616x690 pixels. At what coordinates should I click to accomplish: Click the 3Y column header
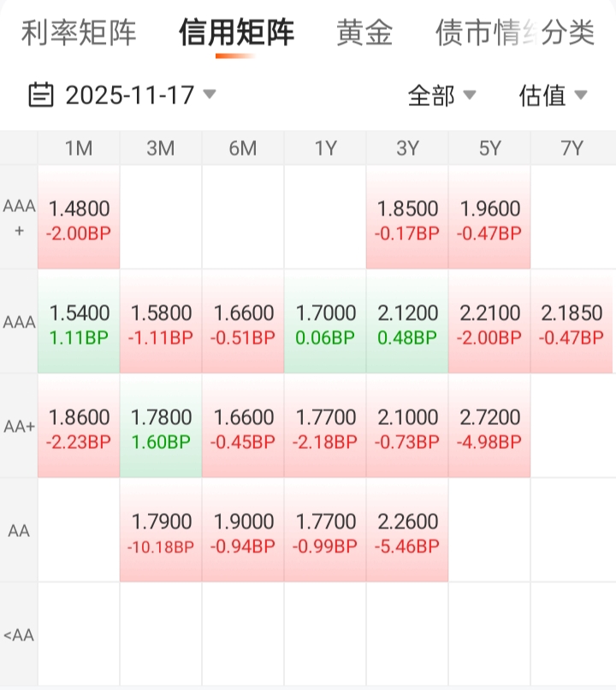(x=407, y=148)
